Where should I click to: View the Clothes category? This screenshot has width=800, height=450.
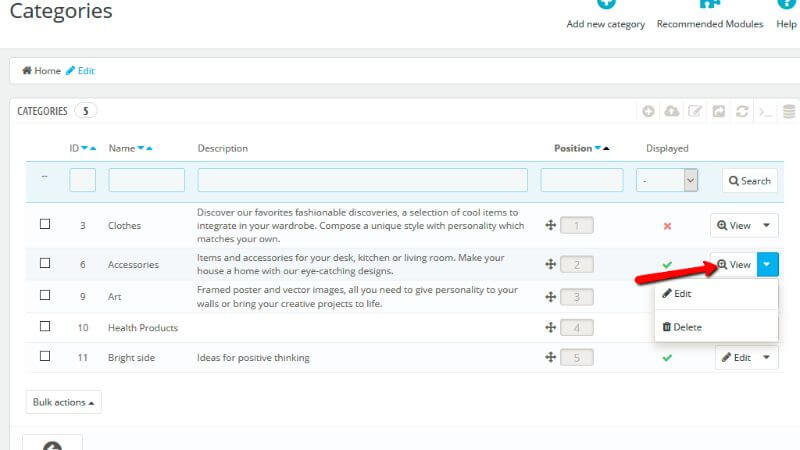pos(734,226)
